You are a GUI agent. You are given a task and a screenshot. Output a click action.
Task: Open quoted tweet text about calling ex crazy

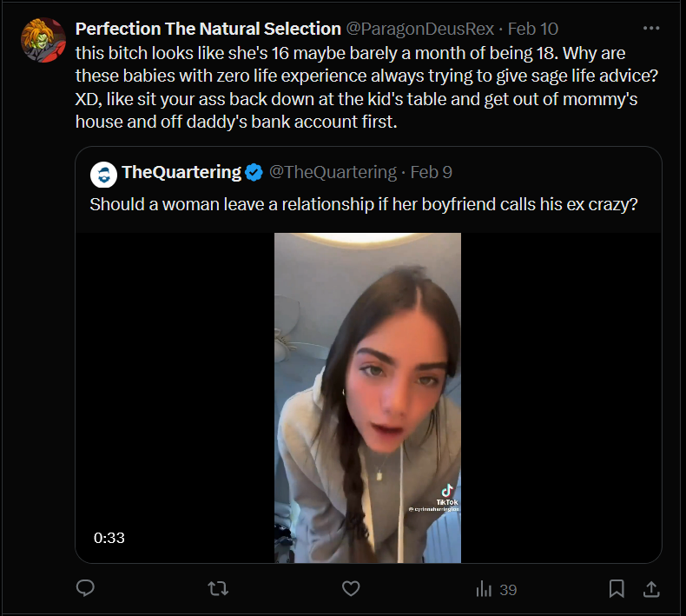[x=365, y=205]
